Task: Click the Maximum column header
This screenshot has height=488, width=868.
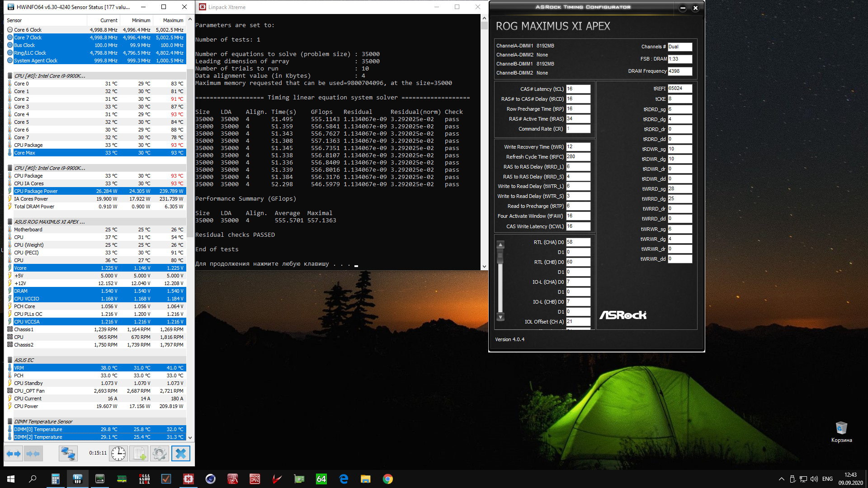Action: coord(173,20)
